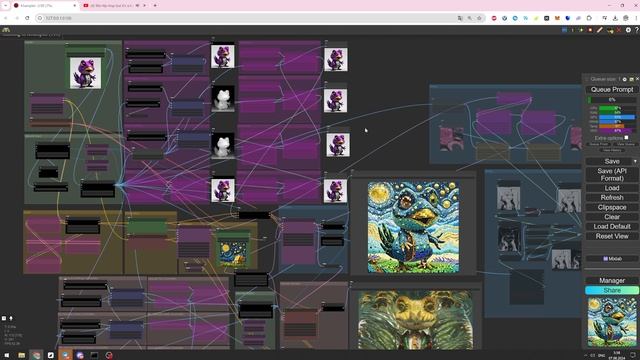This screenshot has width=640, height=360.
Task: Click the red extension icon in browser toolbar
Action: [x=494, y=18]
